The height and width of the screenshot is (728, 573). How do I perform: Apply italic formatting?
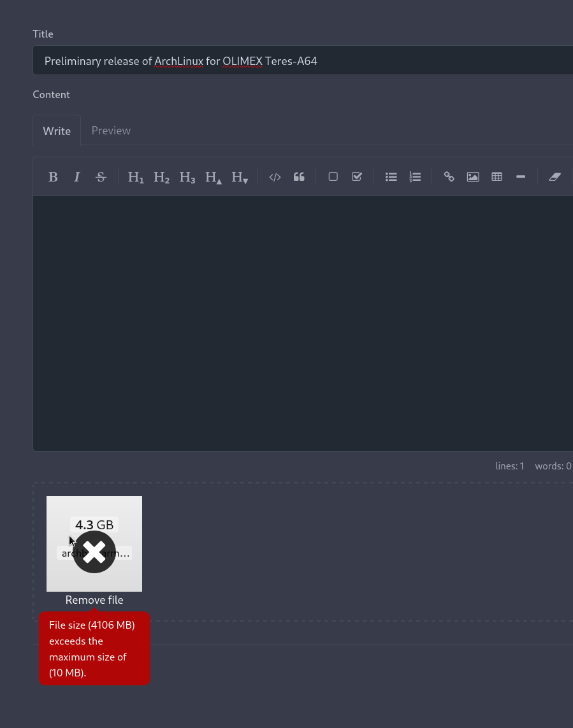[77, 177]
